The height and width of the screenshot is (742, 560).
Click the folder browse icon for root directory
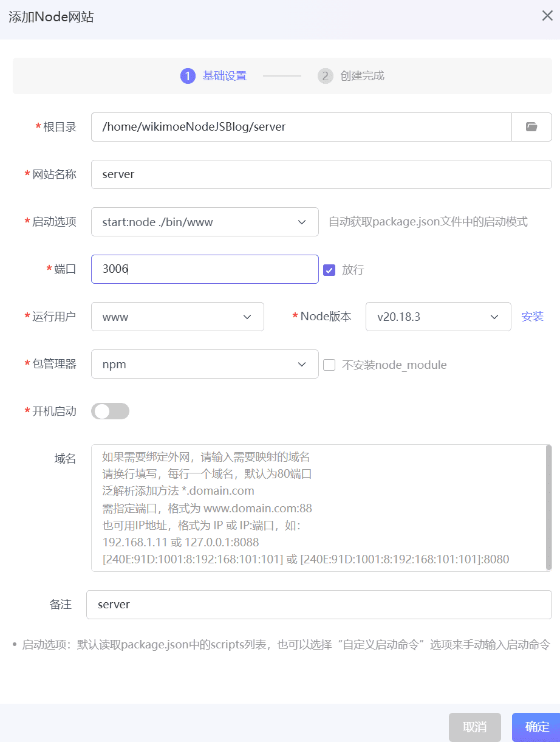click(531, 127)
